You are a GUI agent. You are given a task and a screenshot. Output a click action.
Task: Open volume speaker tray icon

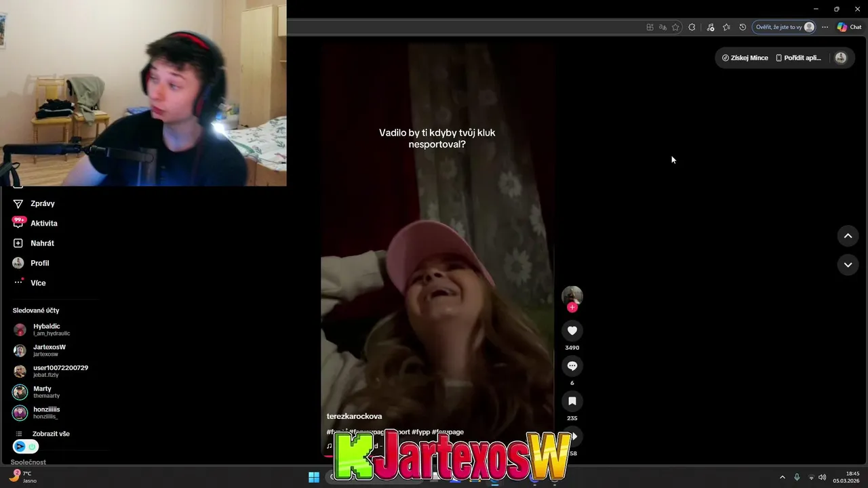(823, 477)
